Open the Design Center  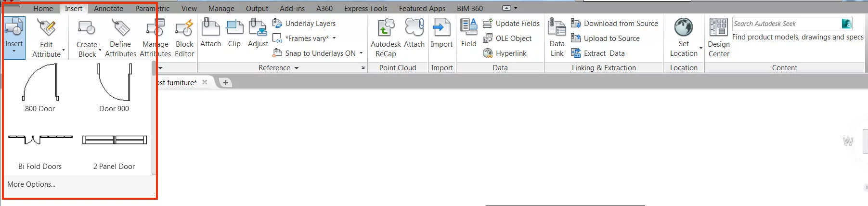(719, 38)
